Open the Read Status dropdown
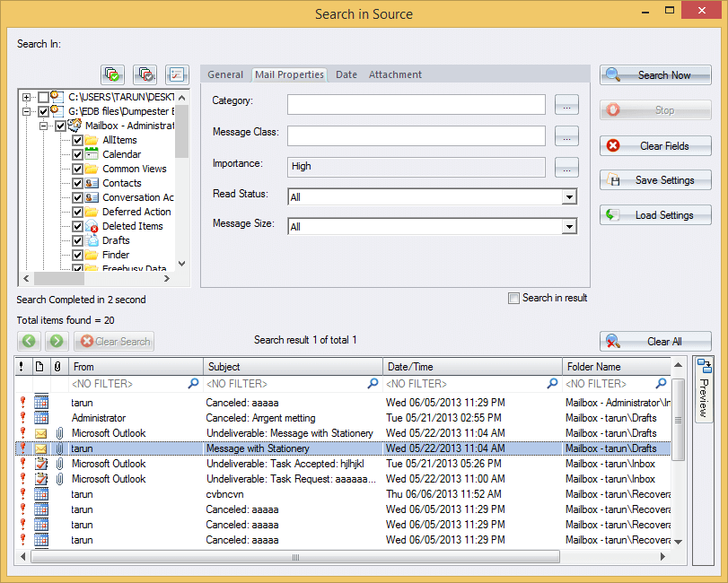 tap(568, 196)
